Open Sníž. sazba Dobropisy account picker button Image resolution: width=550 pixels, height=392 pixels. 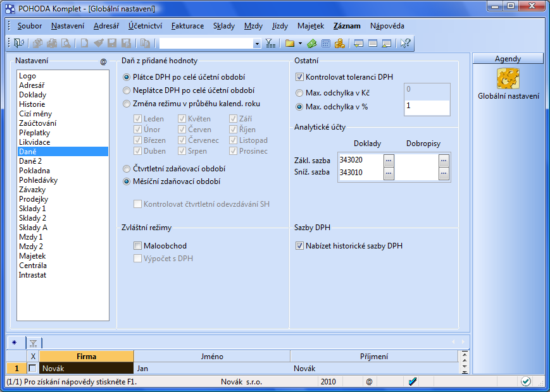tap(444, 173)
